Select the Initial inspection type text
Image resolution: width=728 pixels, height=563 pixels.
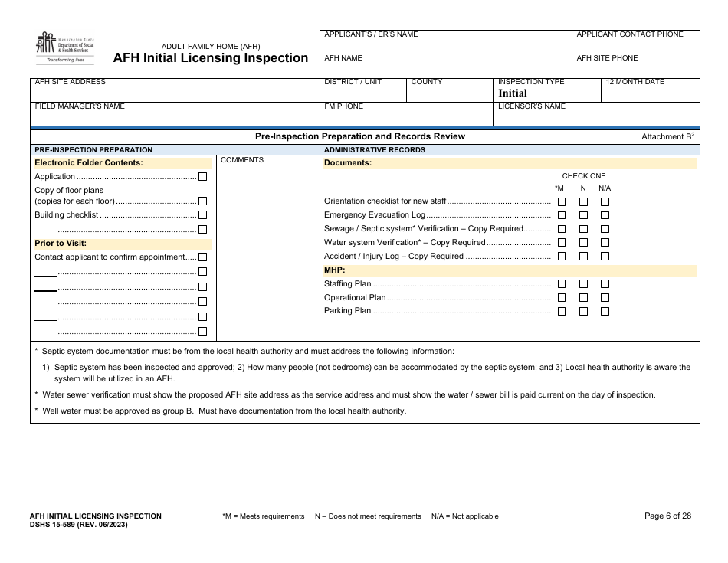tap(513, 93)
